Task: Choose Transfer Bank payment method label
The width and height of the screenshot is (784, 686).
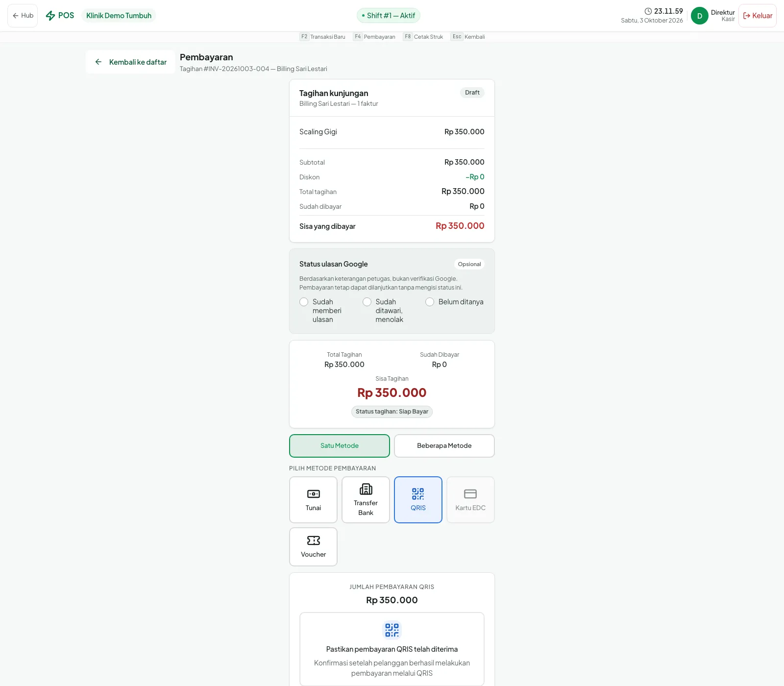Action: coord(366,508)
